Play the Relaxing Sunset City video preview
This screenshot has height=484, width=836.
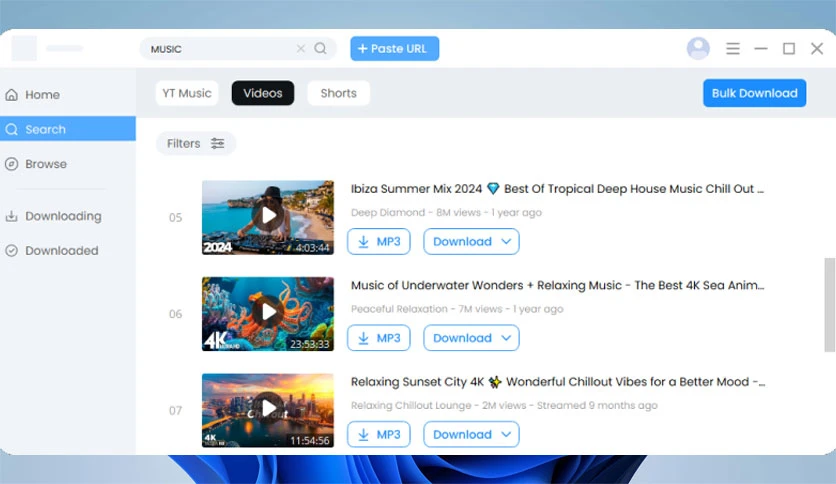[x=268, y=409]
